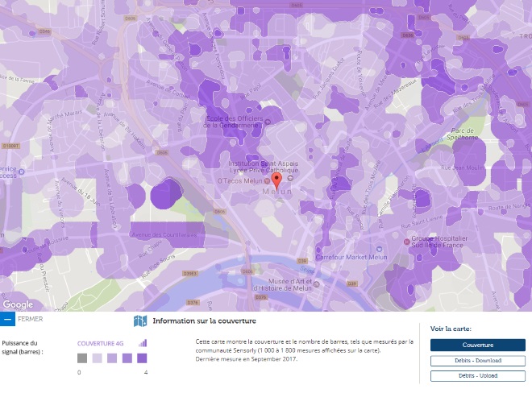Click the folded map information icon
The image size is (532, 393).
pos(140,321)
